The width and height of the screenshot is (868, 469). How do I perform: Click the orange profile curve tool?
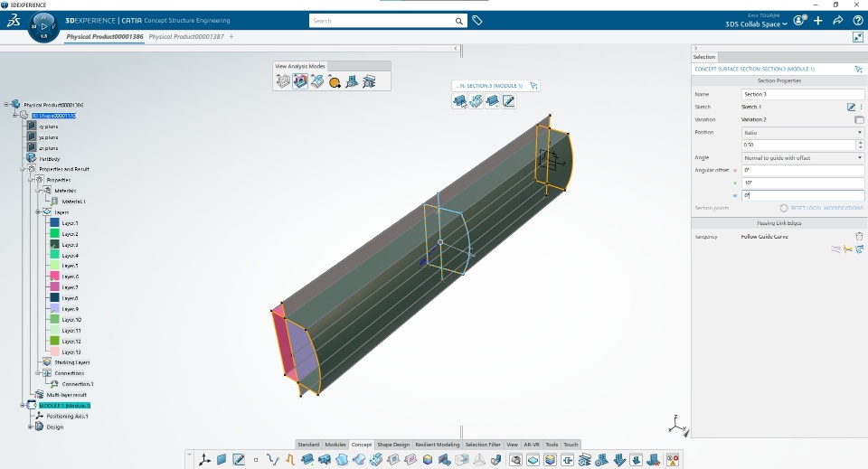[290, 460]
